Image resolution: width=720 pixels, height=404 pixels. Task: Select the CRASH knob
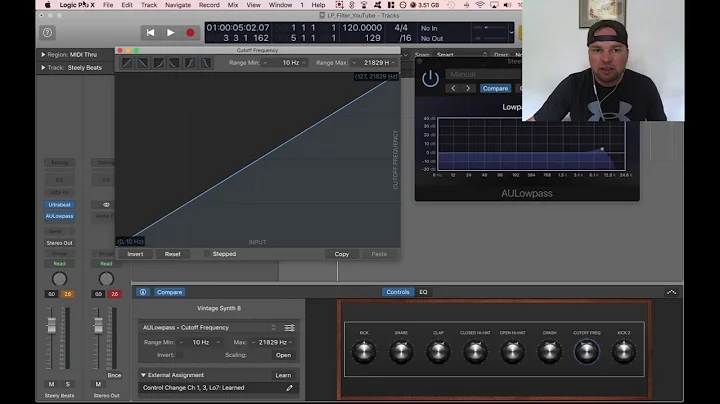(x=550, y=352)
